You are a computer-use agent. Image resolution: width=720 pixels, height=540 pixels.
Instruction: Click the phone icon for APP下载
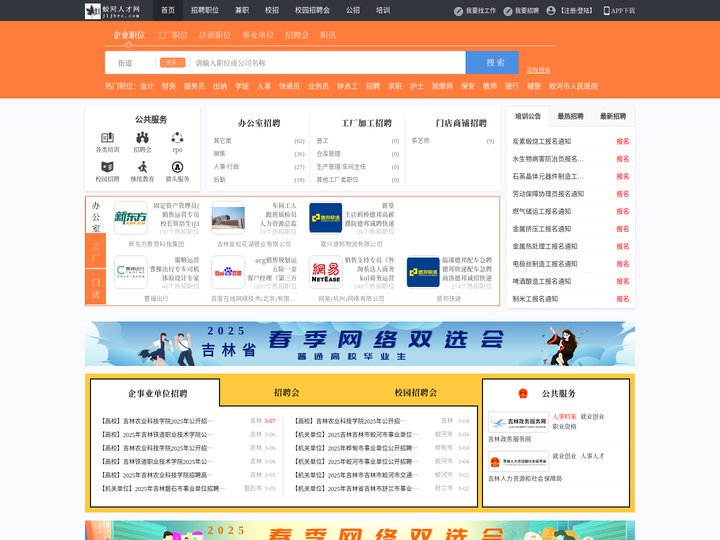[x=606, y=11]
